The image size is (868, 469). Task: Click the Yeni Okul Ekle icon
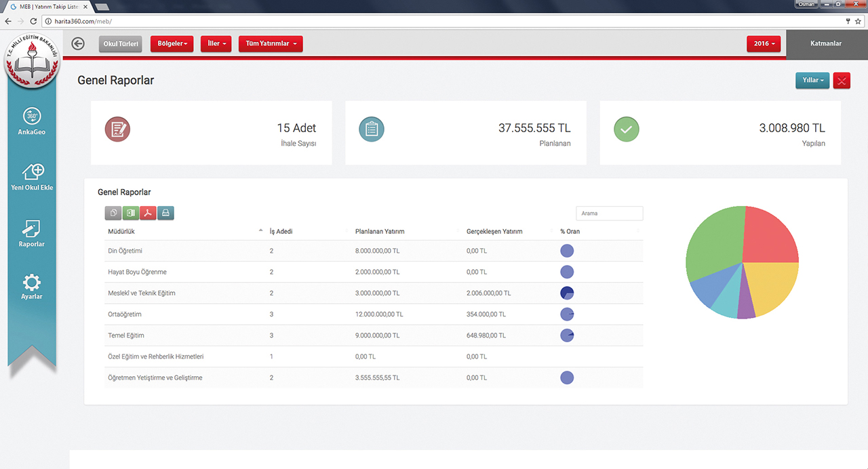click(32, 172)
